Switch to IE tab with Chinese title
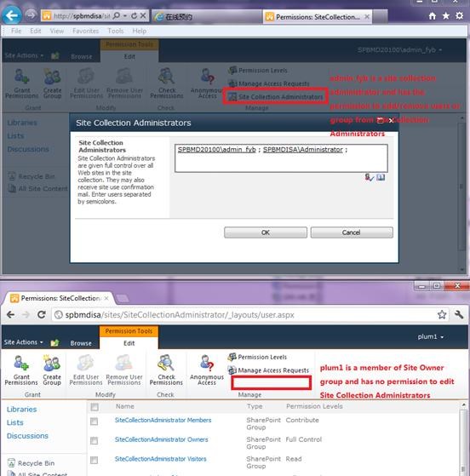Viewport: 470px width, 476px height. tap(206, 17)
